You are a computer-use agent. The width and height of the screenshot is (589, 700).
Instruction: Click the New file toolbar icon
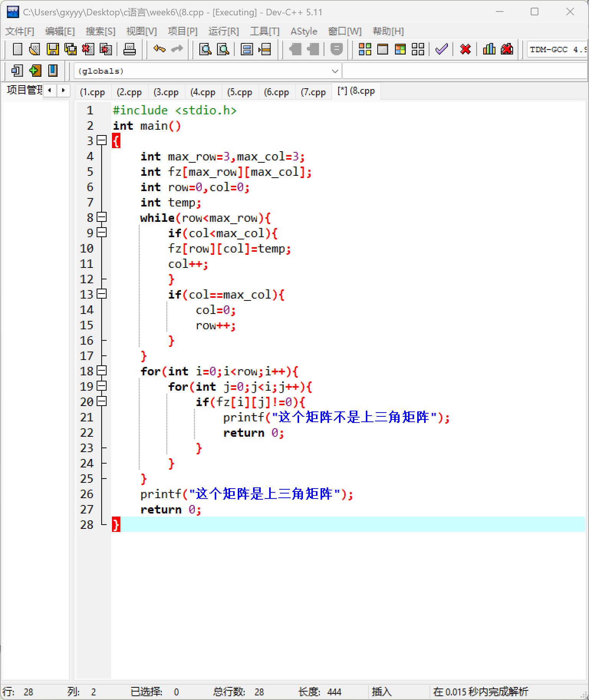17,49
